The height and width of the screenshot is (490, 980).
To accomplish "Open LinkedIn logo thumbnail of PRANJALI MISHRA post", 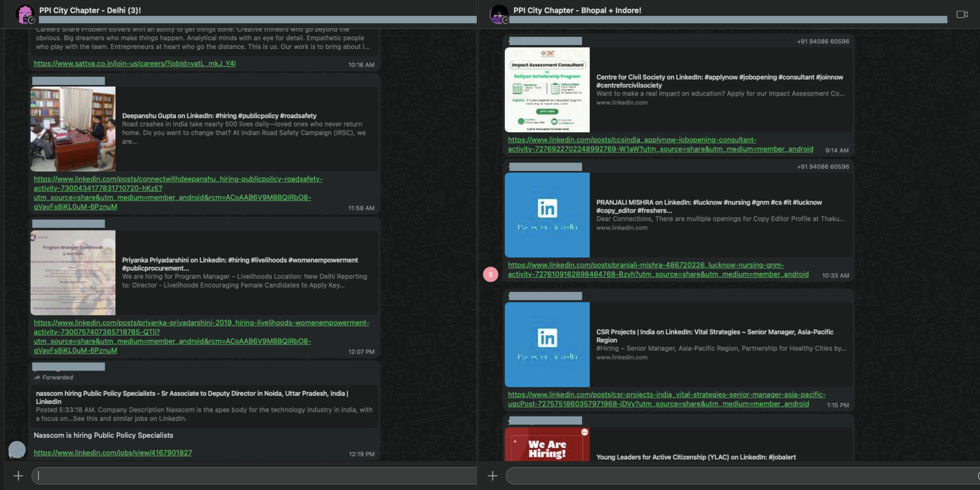I will click(x=547, y=215).
